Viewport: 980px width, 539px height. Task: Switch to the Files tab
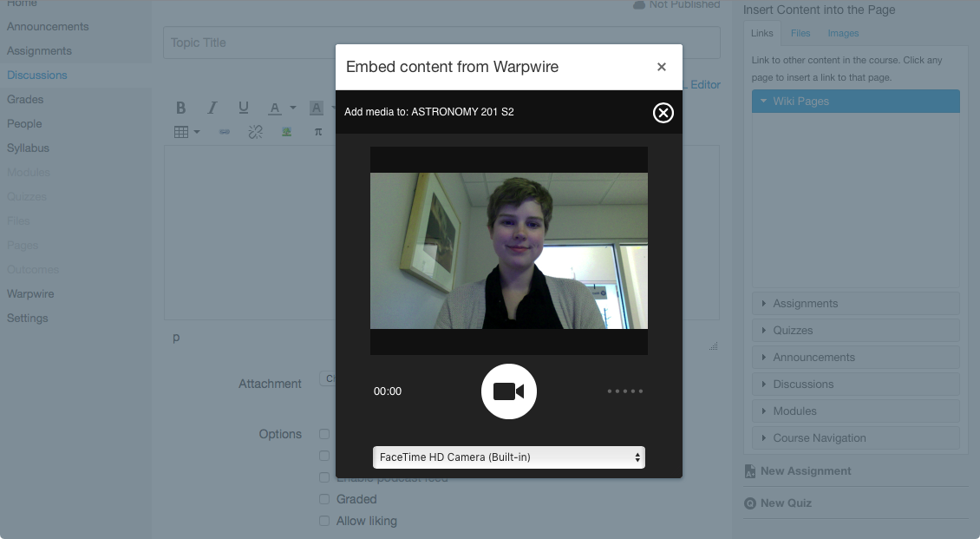[800, 33]
